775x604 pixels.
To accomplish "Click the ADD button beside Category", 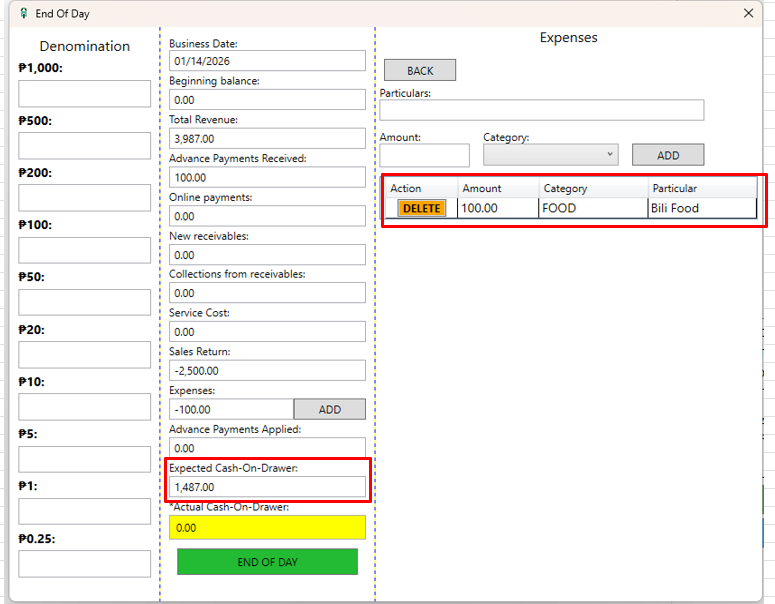I will pyautogui.click(x=667, y=155).
